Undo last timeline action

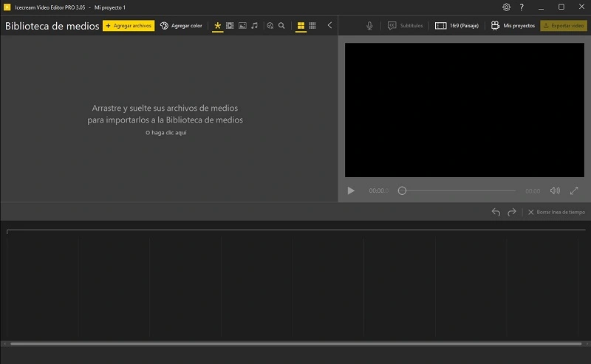coord(496,212)
